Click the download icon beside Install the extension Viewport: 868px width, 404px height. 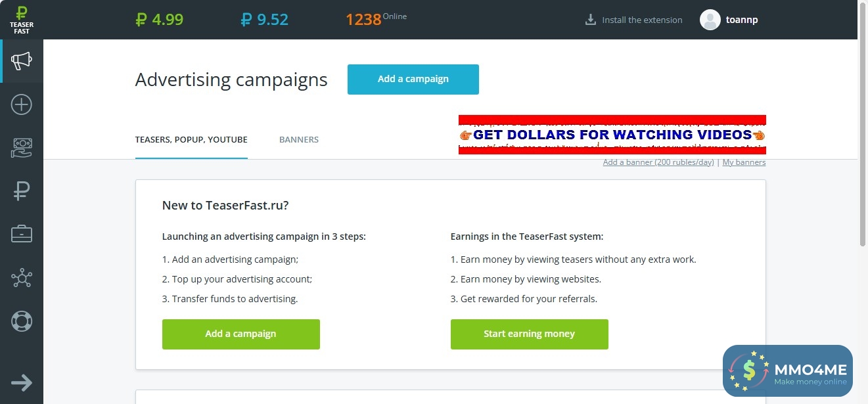(x=590, y=20)
